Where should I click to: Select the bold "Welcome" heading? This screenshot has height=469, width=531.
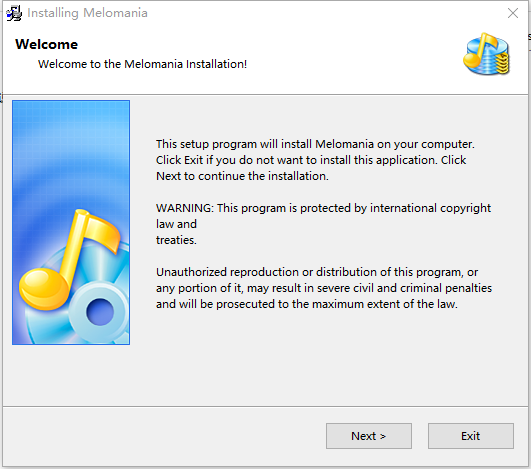(x=46, y=44)
